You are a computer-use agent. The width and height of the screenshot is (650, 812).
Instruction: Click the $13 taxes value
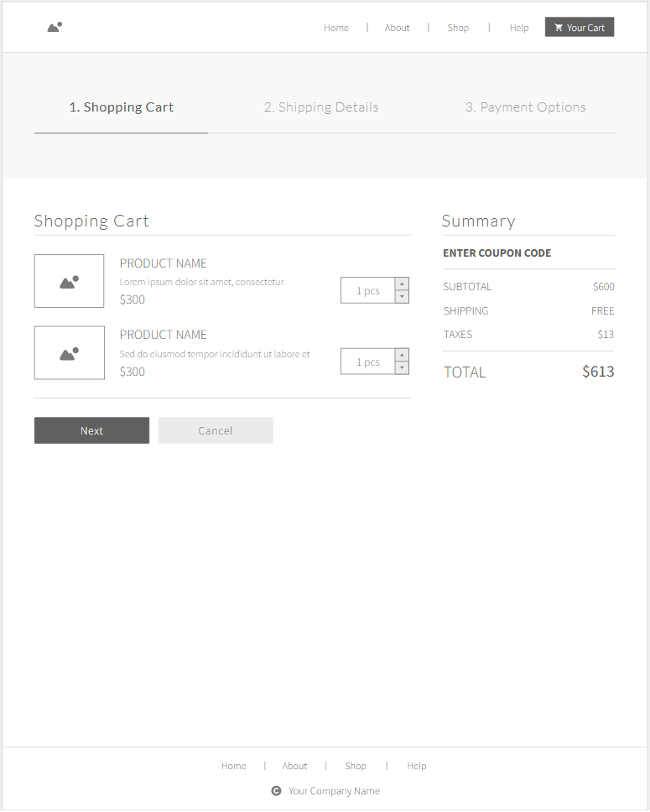[606, 335]
